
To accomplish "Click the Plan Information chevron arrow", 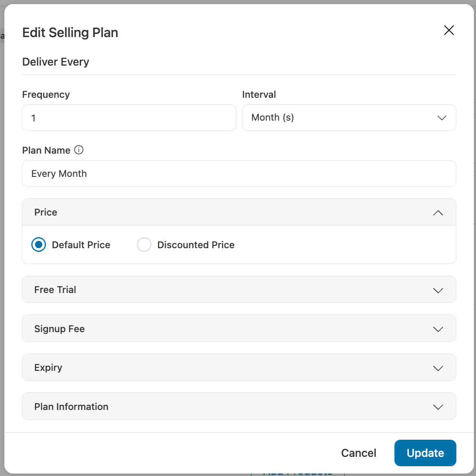I will point(438,407).
